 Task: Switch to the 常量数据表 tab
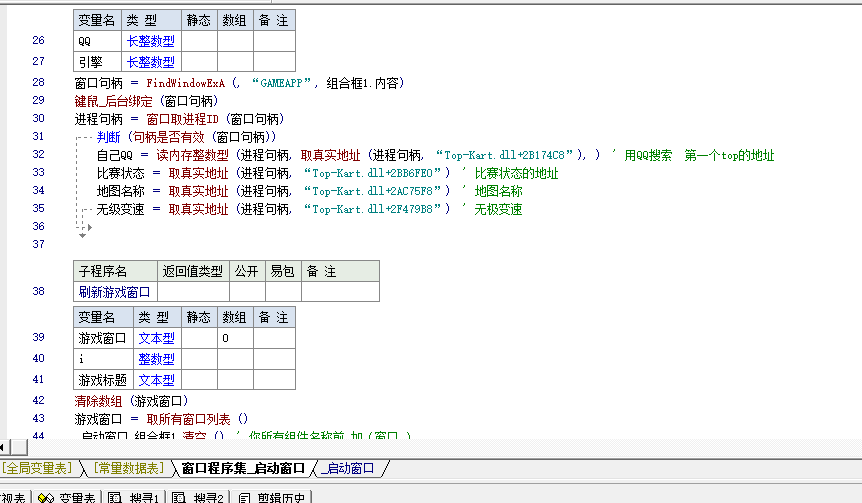pyautogui.click(x=128, y=467)
